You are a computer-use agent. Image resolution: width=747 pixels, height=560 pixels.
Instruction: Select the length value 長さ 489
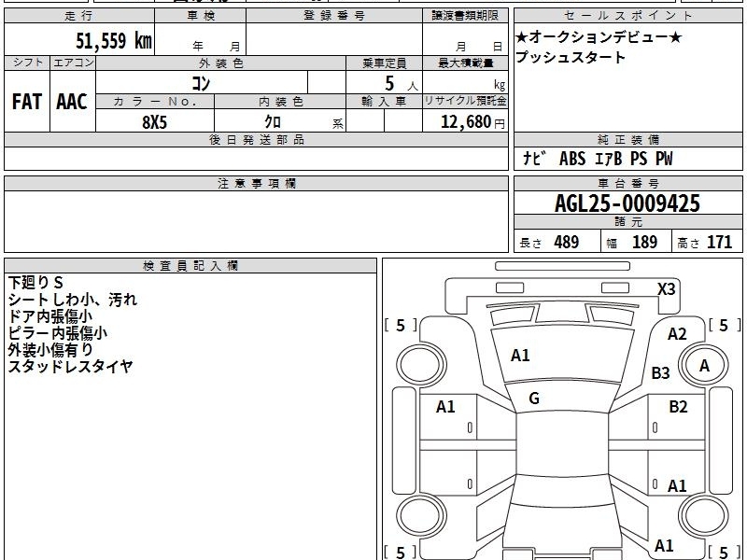coord(549,243)
